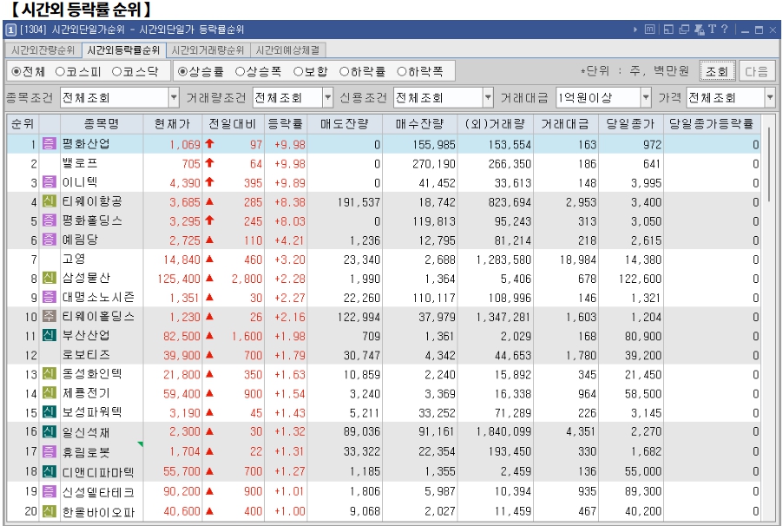Click the resize screen icon in titlebar
This screenshot has height=532, width=783.
tap(668, 30)
